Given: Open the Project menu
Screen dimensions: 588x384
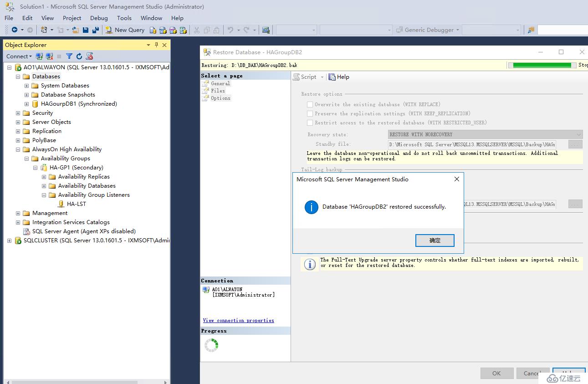Looking at the screenshot, I should coord(72,18).
